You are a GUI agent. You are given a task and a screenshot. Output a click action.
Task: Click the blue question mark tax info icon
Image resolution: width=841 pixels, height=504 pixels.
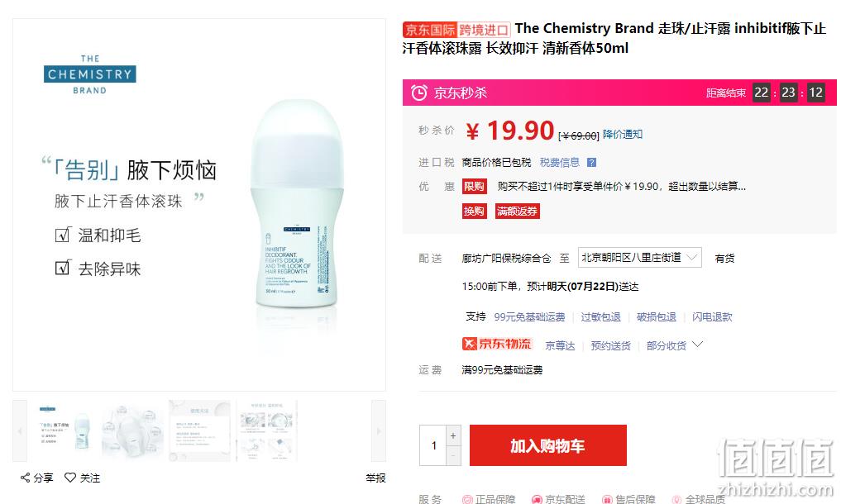pyautogui.click(x=591, y=163)
